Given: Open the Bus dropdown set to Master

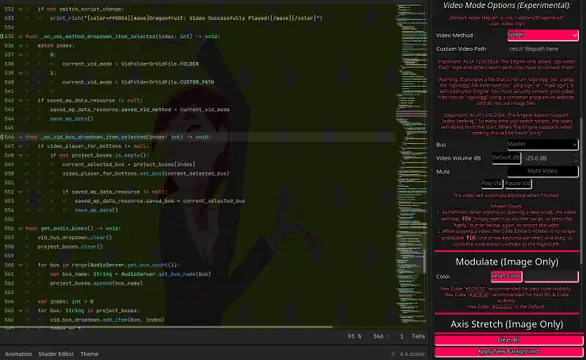Looking at the screenshot, I should pyautogui.click(x=543, y=144).
